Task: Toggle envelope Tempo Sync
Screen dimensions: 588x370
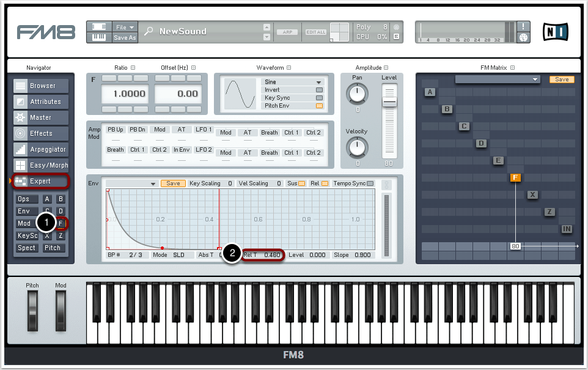Action: click(370, 183)
